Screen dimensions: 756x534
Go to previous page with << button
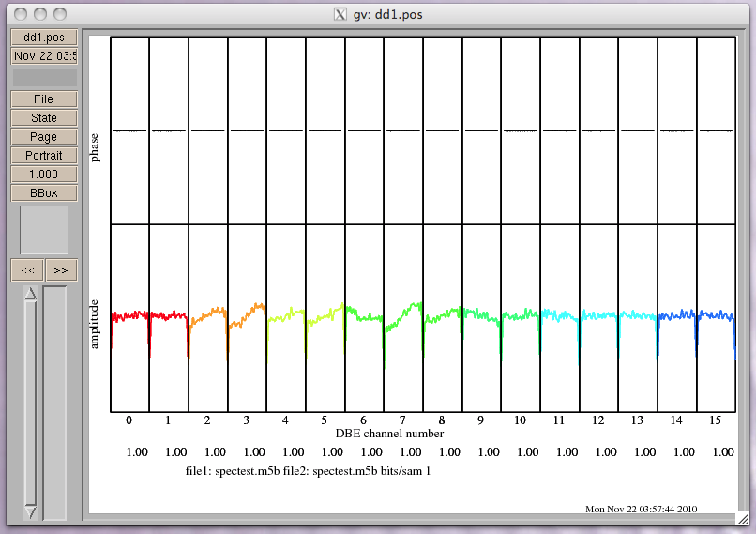click(x=27, y=270)
